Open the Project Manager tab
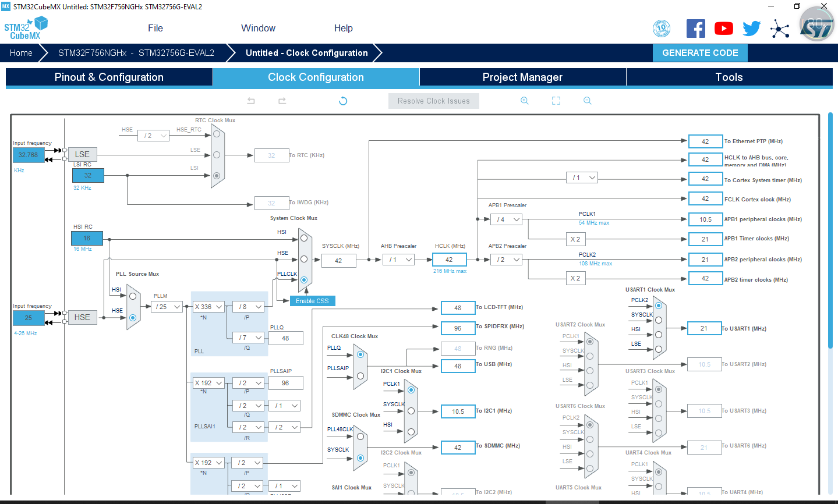Viewport: 838px width, 504px height. tap(522, 77)
